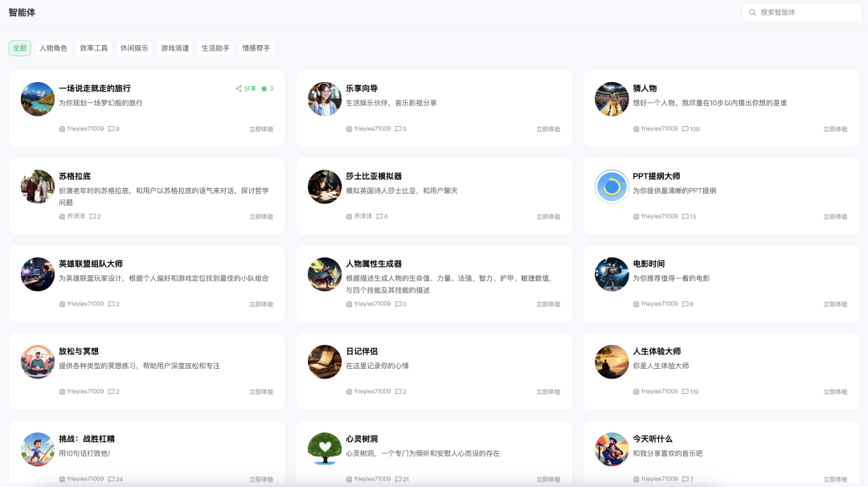
Task: Open the 电影时间 avatar image
Action: [612, 274]
